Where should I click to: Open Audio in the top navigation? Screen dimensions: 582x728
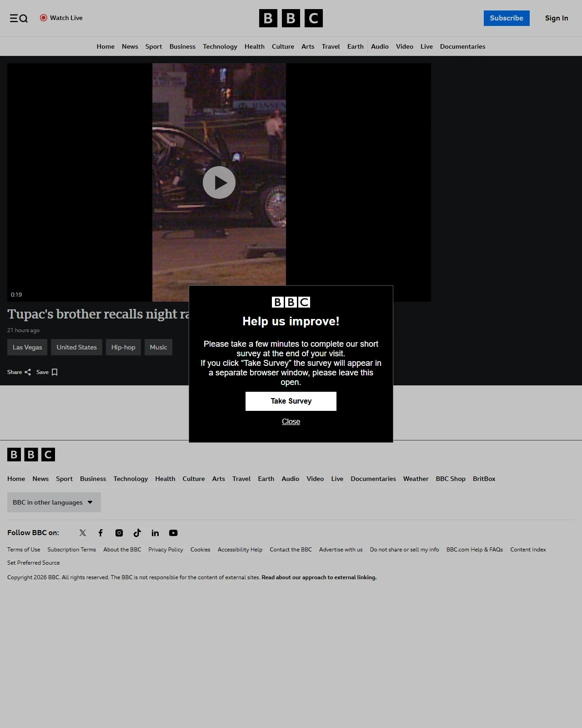coord(380,46)
